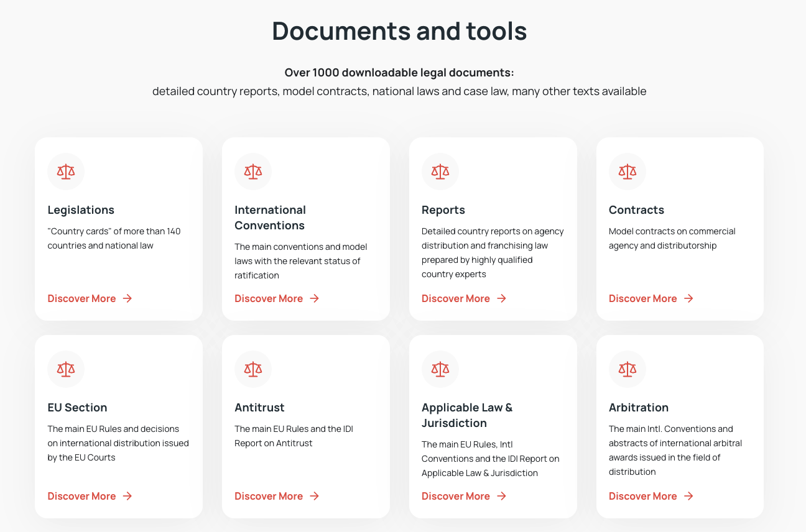Screen dimensions: 806x532
Task: Open Discover More under International Conventions
Action: pyautogui.click(x=277, y=298)
